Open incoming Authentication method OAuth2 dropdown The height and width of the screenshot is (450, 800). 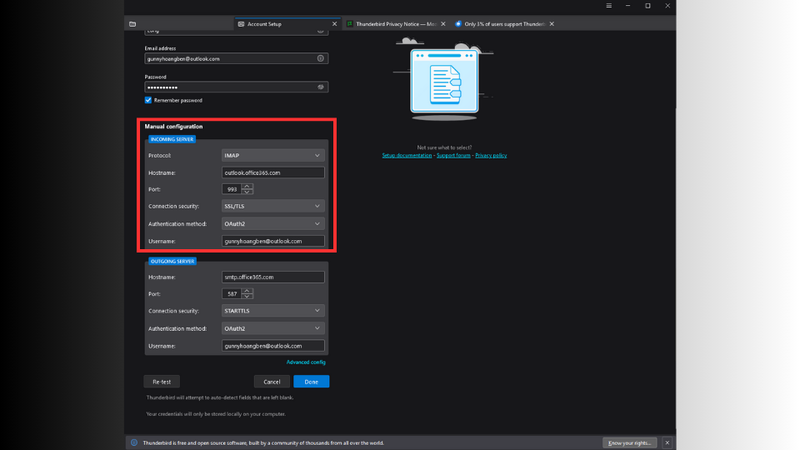[273, 223]
